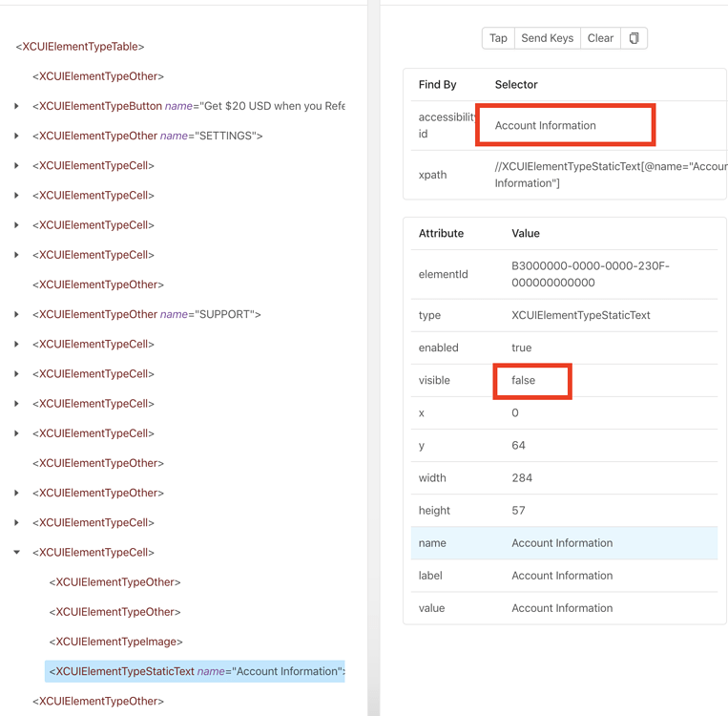
Task: Collapse the expanded XCUIElementTypeCell node
Action: pyautogui.click(x=17, y=552)
